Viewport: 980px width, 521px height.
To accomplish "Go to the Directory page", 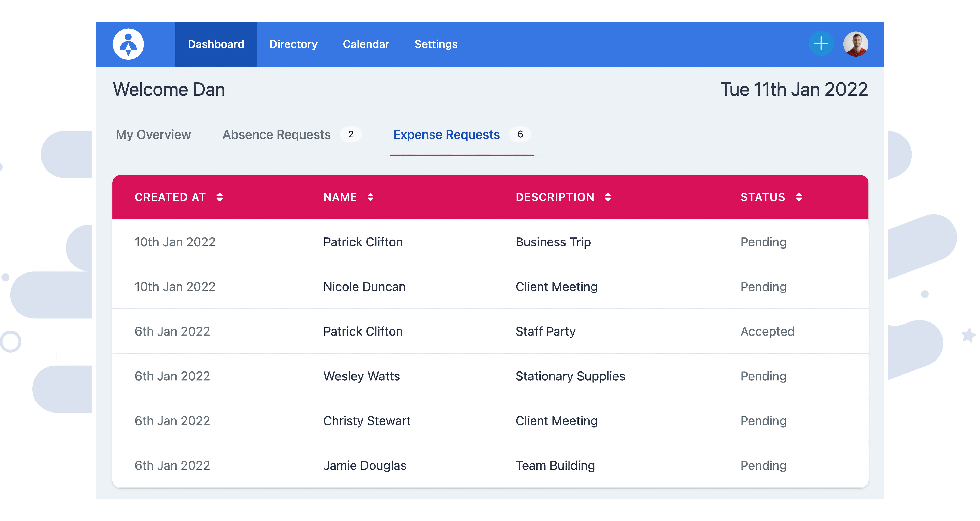I will [x=293, y=44].
